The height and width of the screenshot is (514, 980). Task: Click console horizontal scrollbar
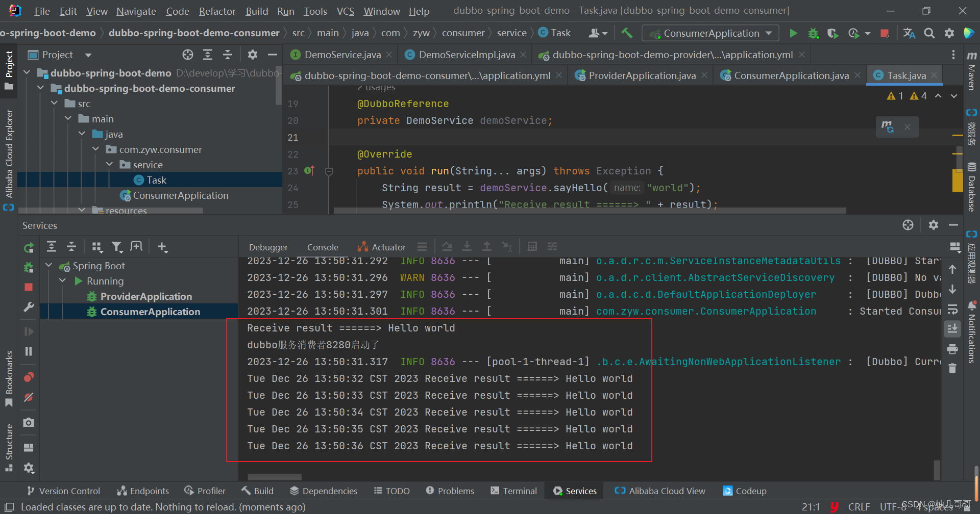click(x=275, y=477)
